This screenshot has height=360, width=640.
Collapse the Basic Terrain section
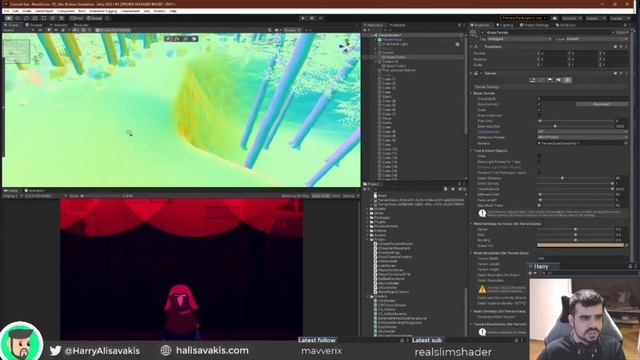(x=471, y=93)
